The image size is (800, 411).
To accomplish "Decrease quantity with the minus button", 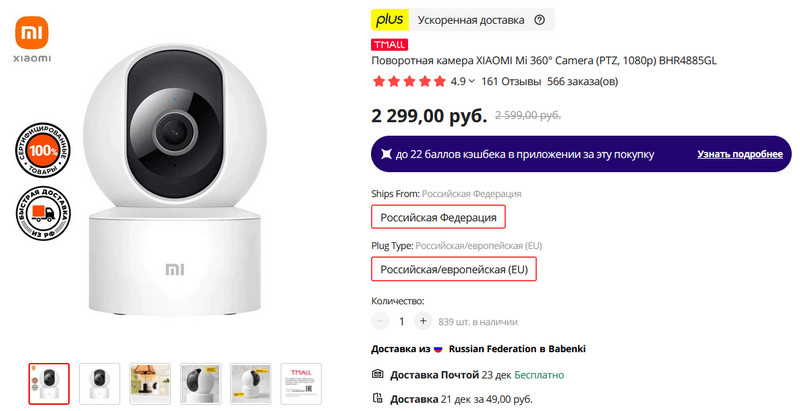I will click(380, 322).
